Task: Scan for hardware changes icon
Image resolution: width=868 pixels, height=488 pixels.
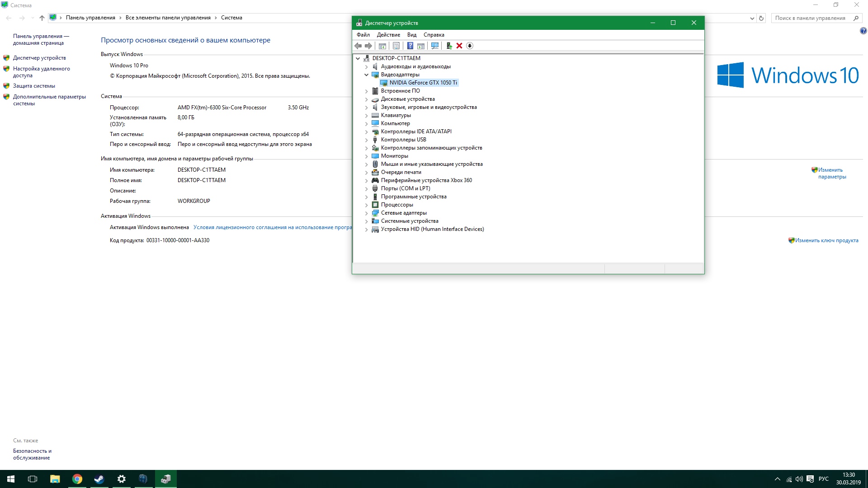Action: pyautogui.click(x=435, y=46)
